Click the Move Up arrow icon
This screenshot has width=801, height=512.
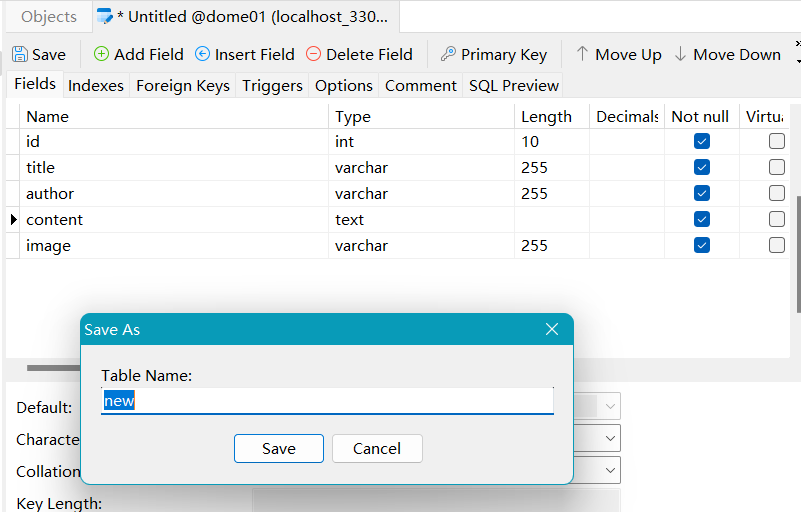click(582, 54)
